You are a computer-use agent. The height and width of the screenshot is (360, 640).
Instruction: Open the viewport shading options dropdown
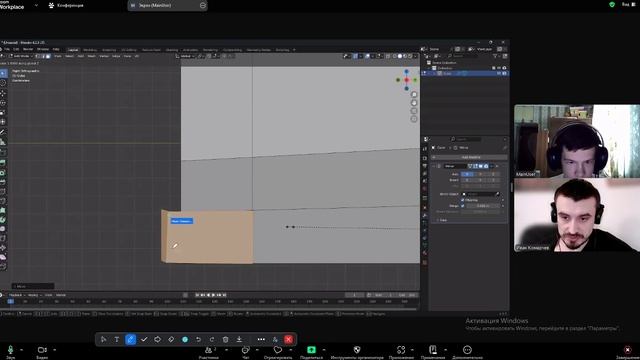(x=416, y=56)
